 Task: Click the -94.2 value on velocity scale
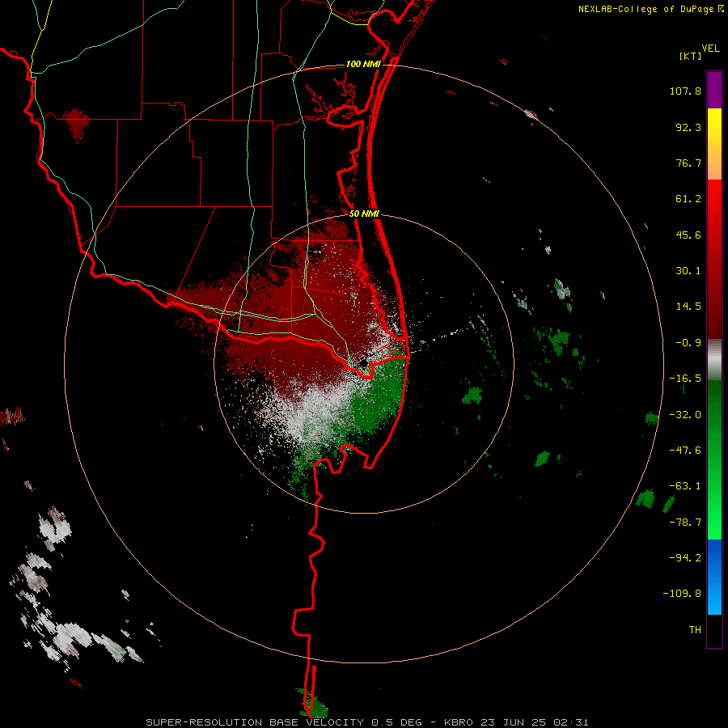click(685, 558)
